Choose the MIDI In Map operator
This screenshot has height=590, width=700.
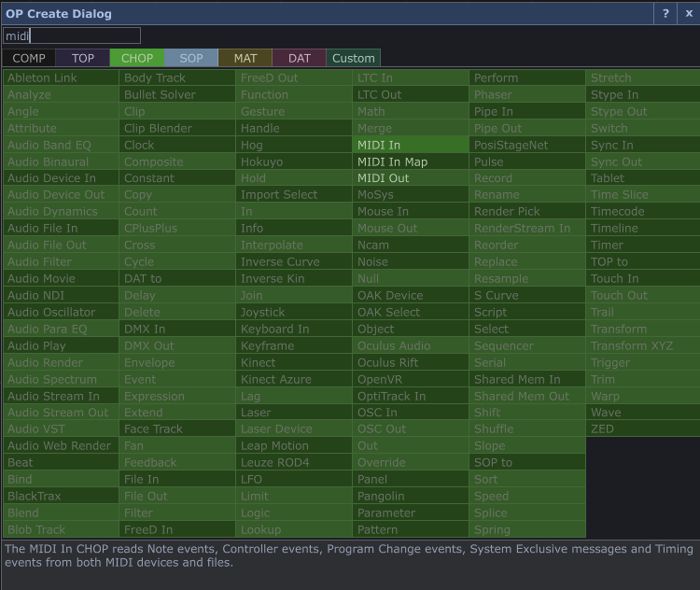[411, 162]
